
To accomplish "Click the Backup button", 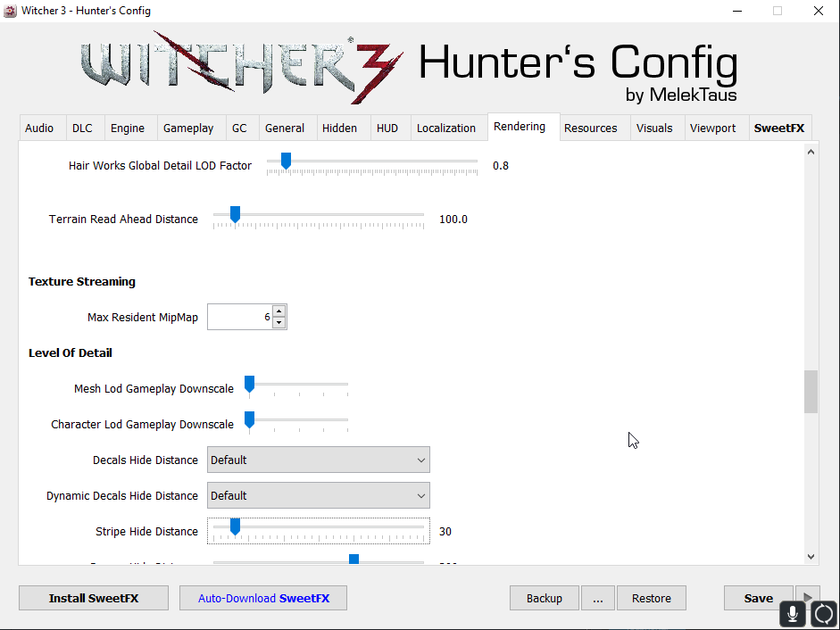I will (x=545, y=598).
